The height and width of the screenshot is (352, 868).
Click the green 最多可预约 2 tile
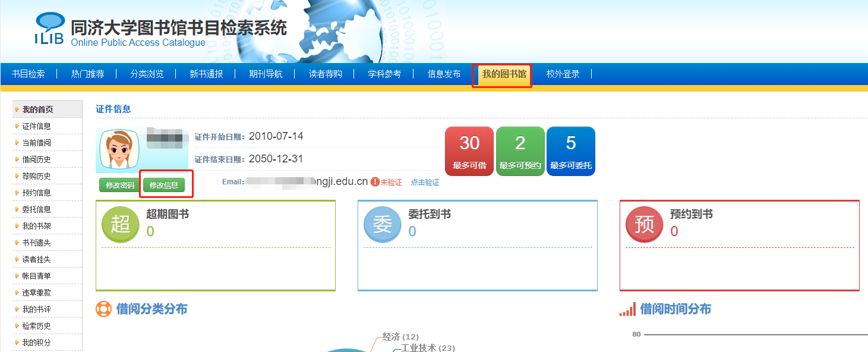520,151
